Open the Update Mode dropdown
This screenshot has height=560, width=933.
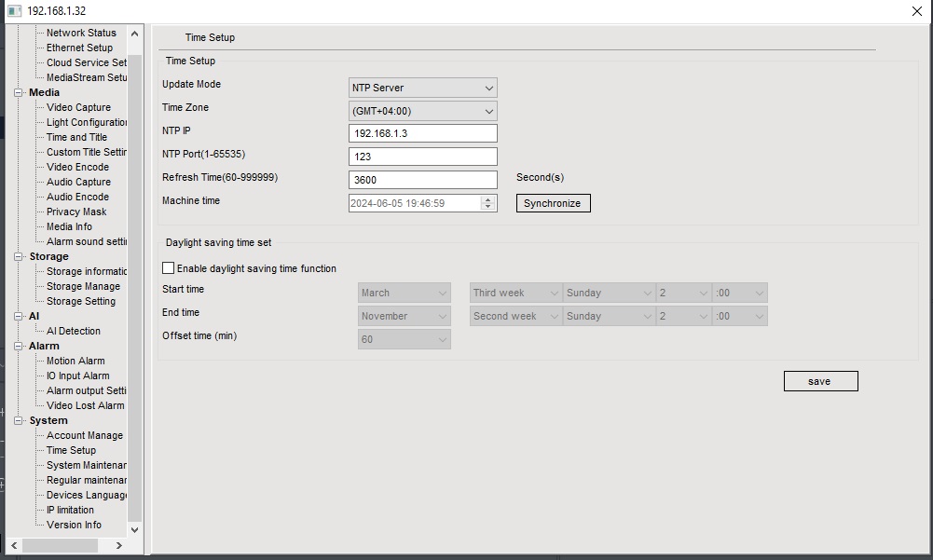pyautogui.click(x=422, y=88)
